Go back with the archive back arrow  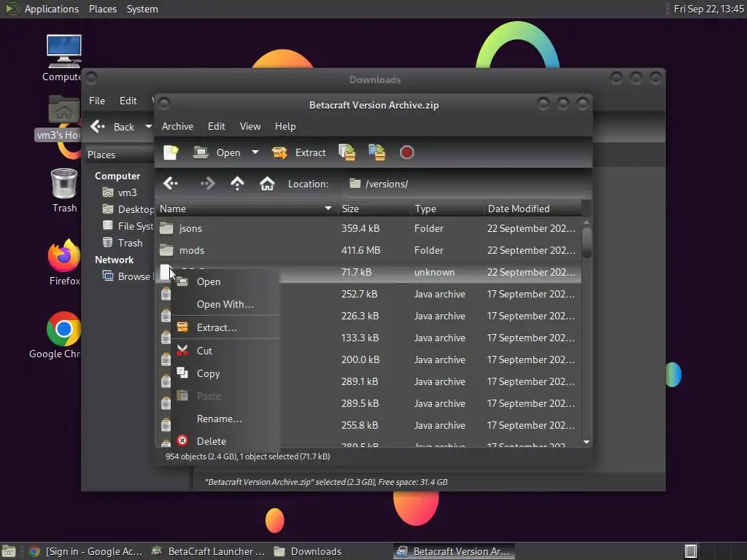point(171,183)
